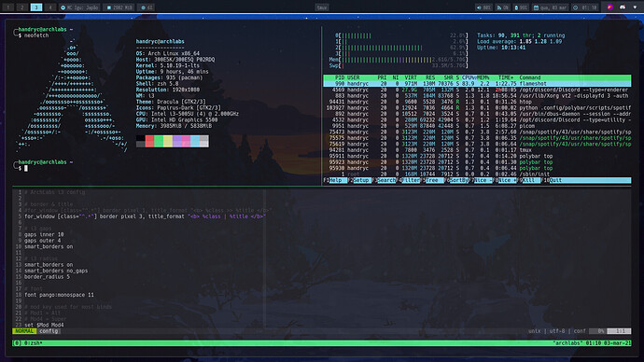The image size is (644, 362).
Task: Click F1 Help in htop
Action: (x=335, y=180)
